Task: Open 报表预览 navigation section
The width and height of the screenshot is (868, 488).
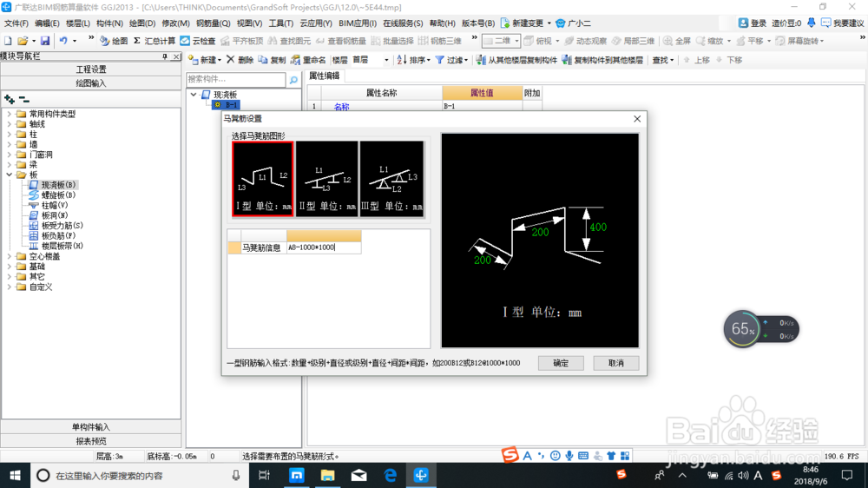Action: (x=91, y=441)
